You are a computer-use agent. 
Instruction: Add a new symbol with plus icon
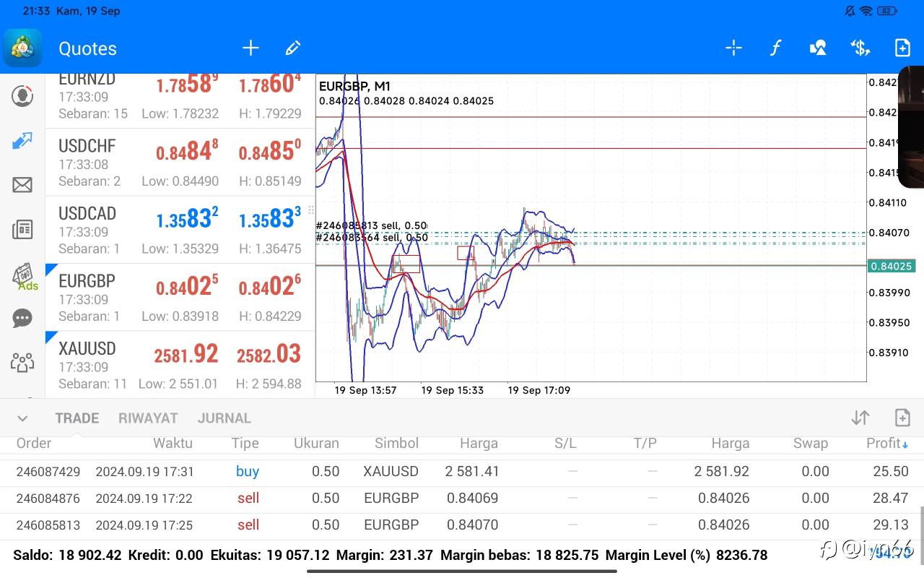click(250, 48)
